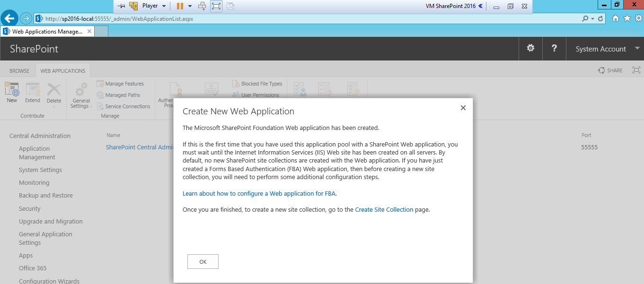Go forward in the browser

click(25, 18)
